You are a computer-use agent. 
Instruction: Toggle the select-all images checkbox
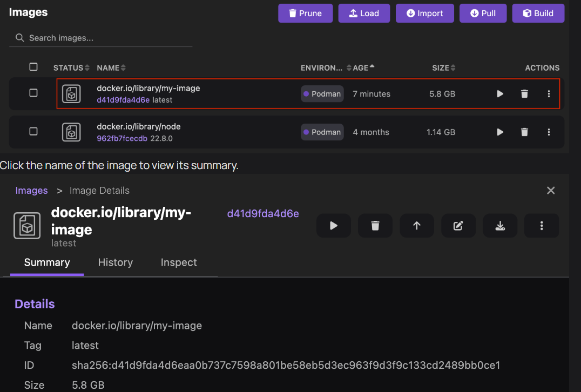coord(33,67)
